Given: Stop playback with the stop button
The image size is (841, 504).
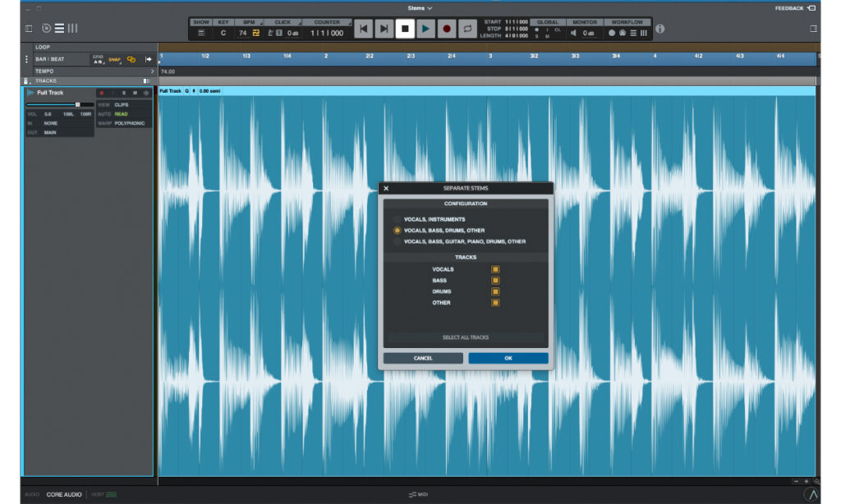Looking at the screenshot, I should pyautogui.click(x=405, y=29).
